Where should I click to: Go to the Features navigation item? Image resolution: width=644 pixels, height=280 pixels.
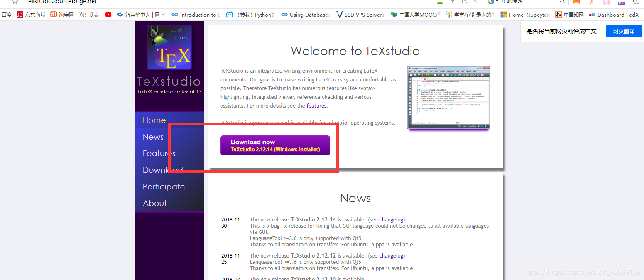159,153
